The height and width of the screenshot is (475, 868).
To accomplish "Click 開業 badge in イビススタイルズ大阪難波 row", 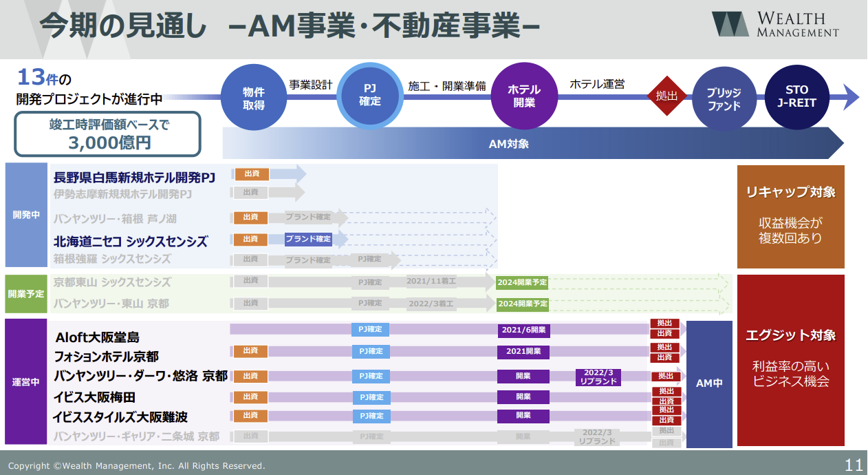I will tap(523, 416).
